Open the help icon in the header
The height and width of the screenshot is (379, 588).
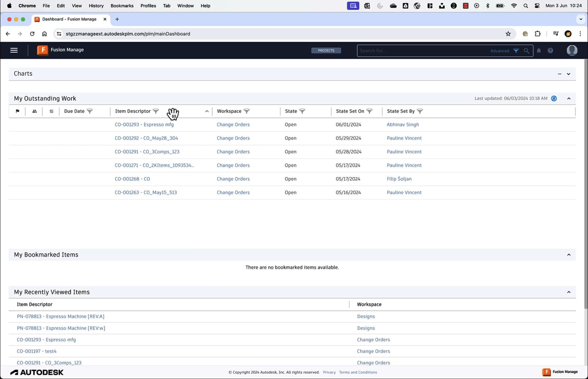pos(550,50)
